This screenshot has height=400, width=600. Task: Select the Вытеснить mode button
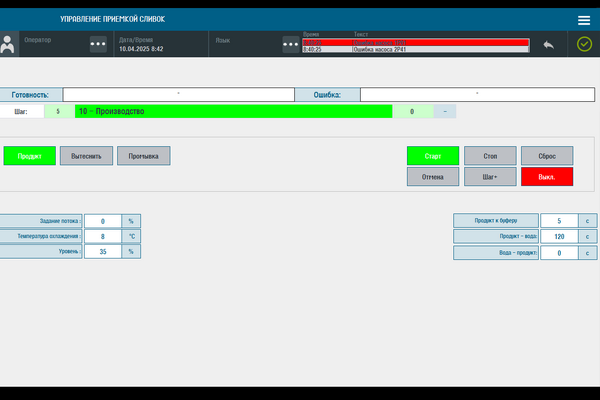(x=86, y=156)
